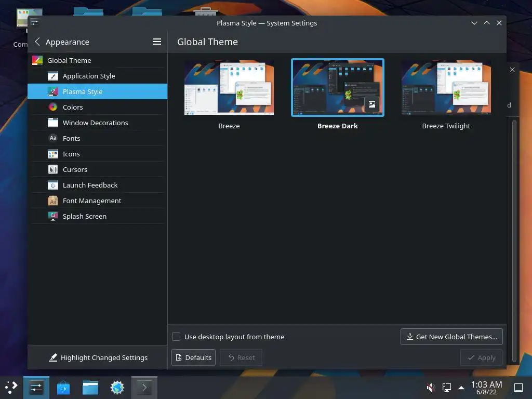Viewport: 532px width, 399px height.
Task: Select the Application Style label
Action: [x=88, y=76]
